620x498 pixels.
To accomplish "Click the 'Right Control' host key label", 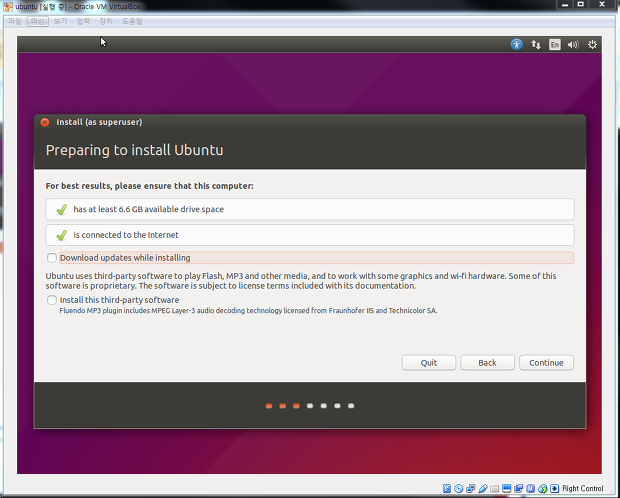I will (x=582, y=489).
